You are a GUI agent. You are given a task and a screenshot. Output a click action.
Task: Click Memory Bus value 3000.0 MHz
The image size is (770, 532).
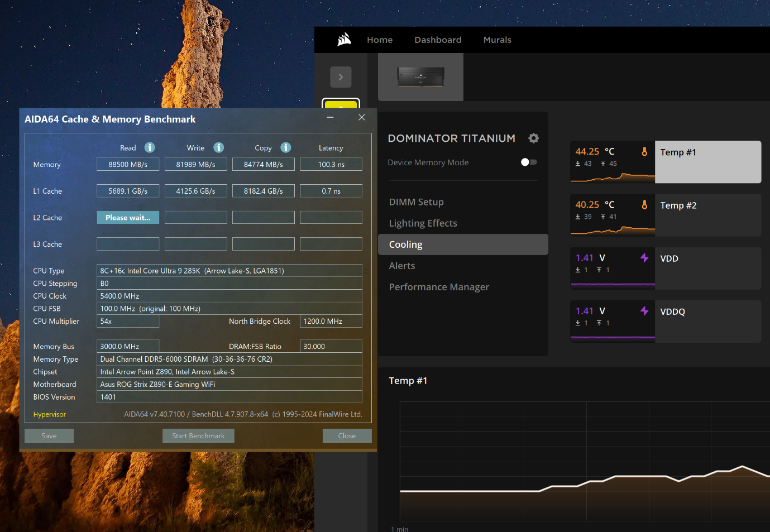coord(128,346)
